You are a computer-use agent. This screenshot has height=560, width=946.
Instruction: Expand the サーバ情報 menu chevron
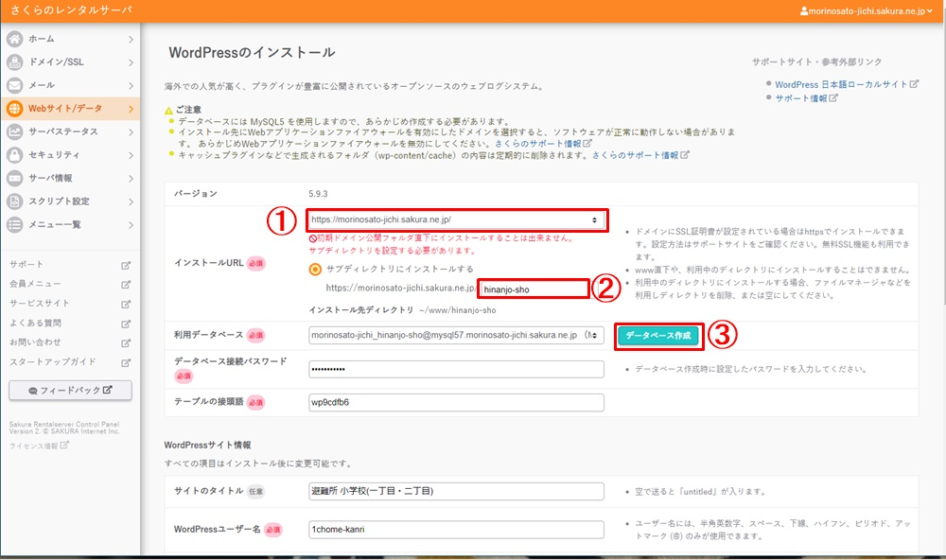pyautogui.click(x=131, y=178)
